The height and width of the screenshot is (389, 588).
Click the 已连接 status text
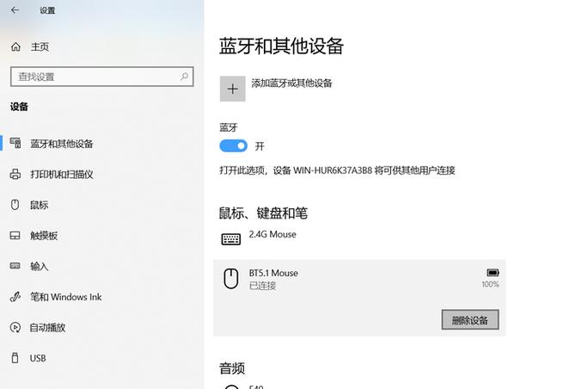[x=262, y=286]
